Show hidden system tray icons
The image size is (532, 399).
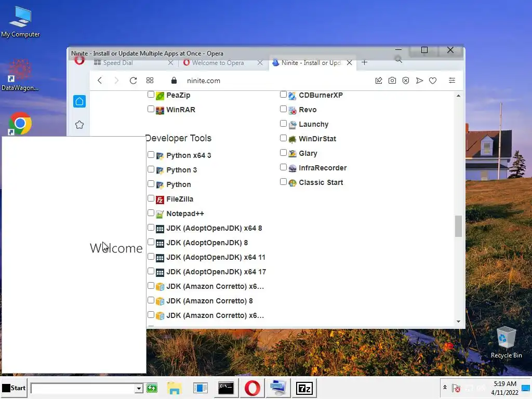(x=445, y=388)
